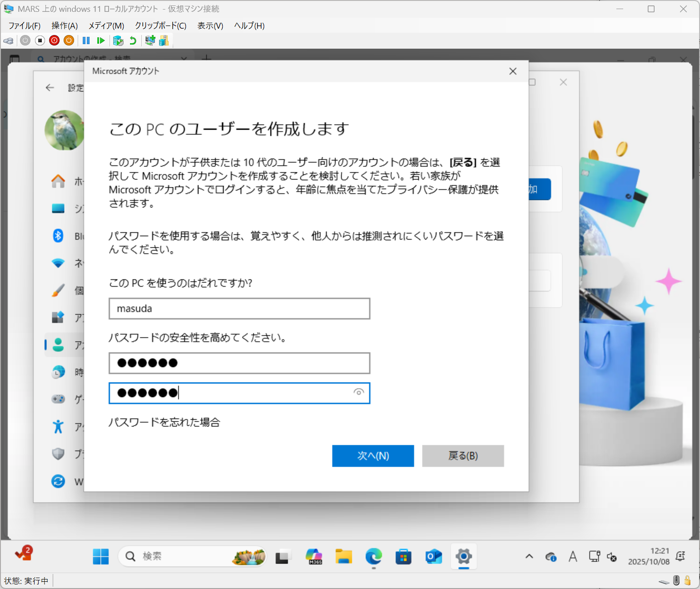This screenshot has width=700, height=589.
Task: Open the 表示(V) menu
Action: click(x=210, y=25)
